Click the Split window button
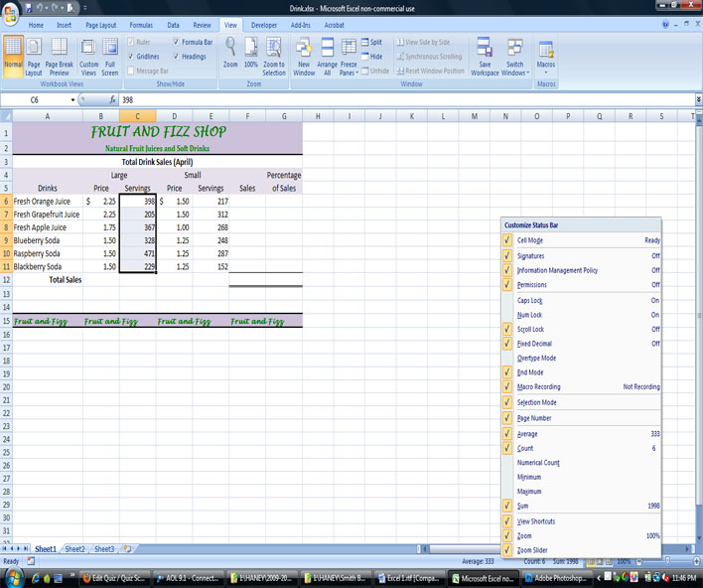Screen dimensions: 703x588 371,43
